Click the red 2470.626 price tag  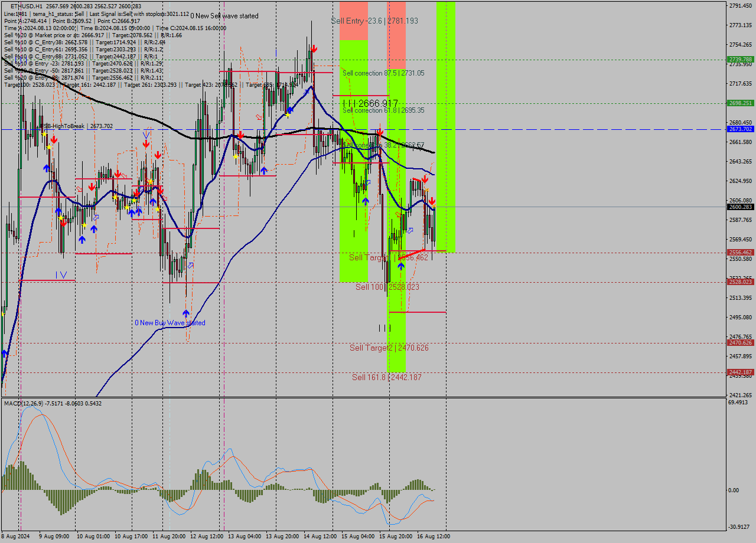741,343
